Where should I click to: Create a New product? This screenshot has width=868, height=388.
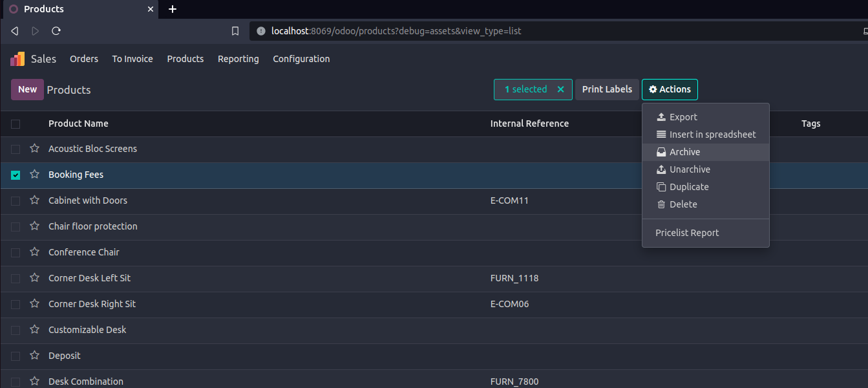pos(27,89)
